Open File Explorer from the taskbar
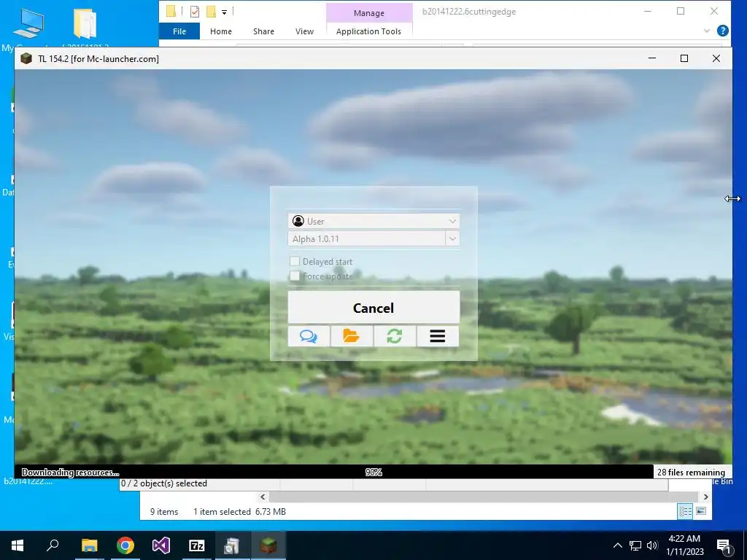 tap(89, 545)
